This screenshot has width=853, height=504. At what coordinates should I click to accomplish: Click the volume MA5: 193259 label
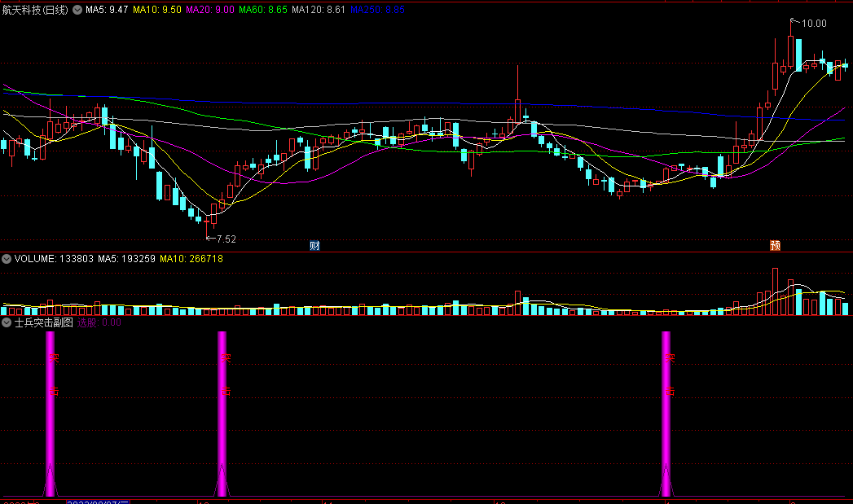click(127, 259)
